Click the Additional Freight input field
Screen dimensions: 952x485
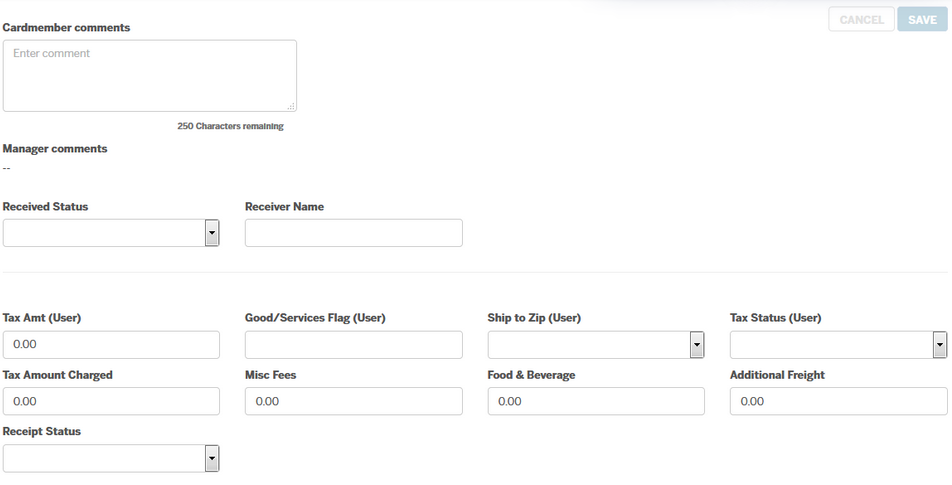(x=838, y=401)
